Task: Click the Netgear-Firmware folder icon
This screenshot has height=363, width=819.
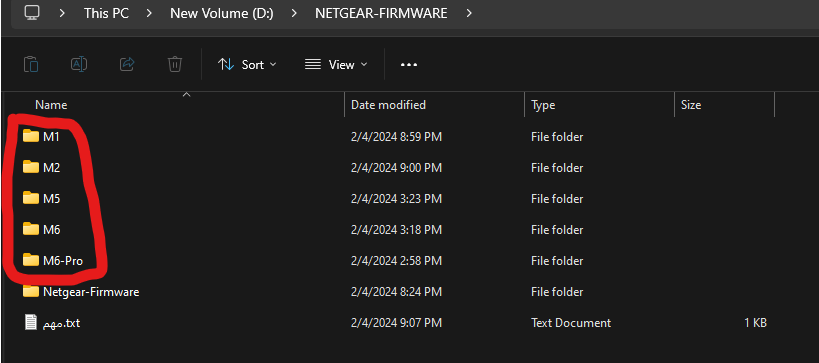Action: click(31, 291)
